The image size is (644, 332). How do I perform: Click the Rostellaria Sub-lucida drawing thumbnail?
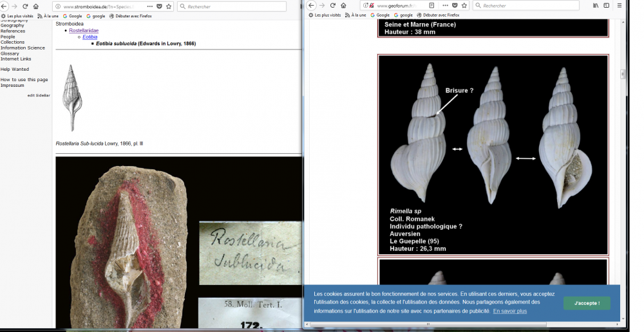pyautogui.click(x=71, y=98)
